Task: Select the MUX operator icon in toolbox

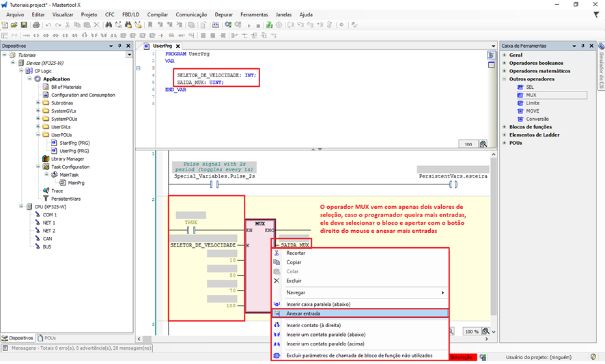Action: [x=520, y=95]
